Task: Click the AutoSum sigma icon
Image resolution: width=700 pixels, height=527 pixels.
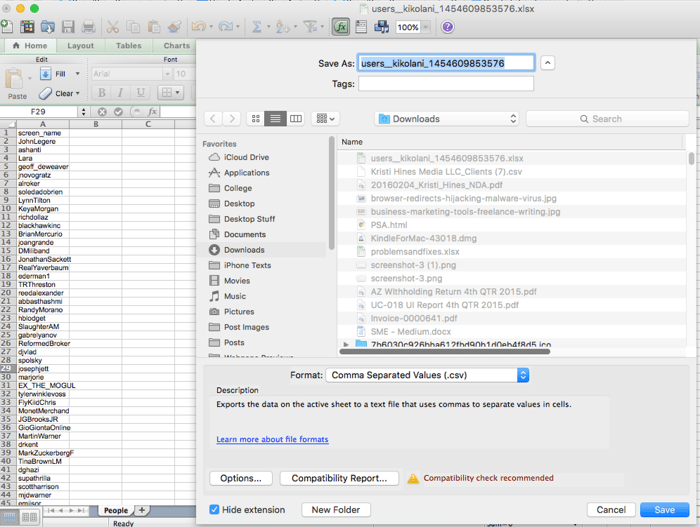Action: (257, 27)
